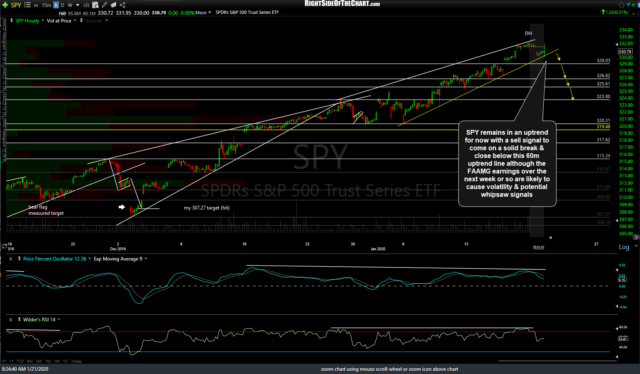Click the share icon in top toolbar
This screenshot has width=640, height=374.
tap(122, 5)
